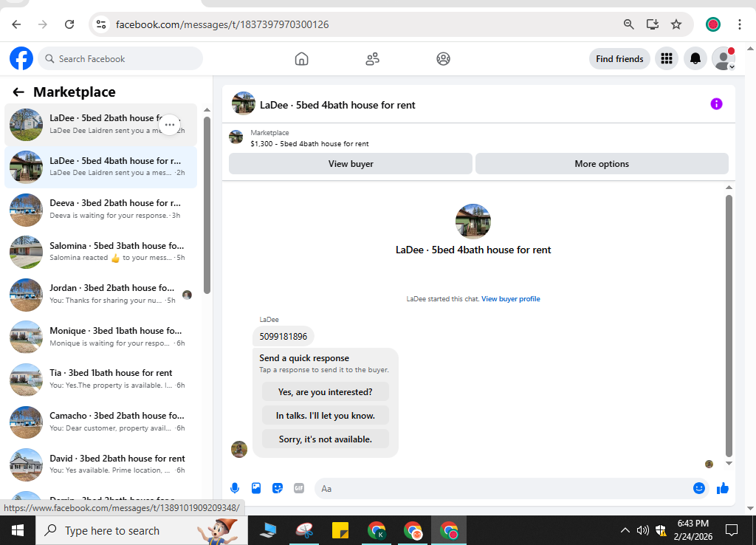Screen dimensions: 756x545
Task: Go back using Marketplace back arrow
Action: (18, 92)
